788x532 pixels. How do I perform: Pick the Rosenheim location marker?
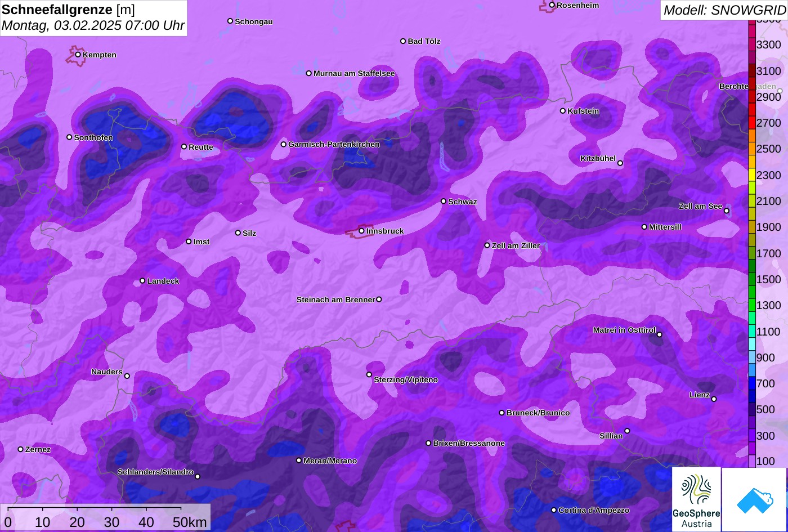pos(552,5)
